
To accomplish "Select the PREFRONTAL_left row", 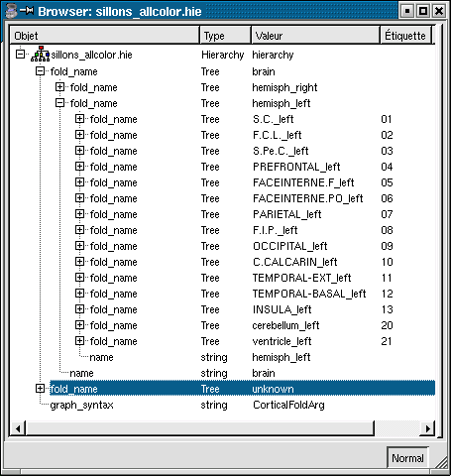I will (222, 167).
